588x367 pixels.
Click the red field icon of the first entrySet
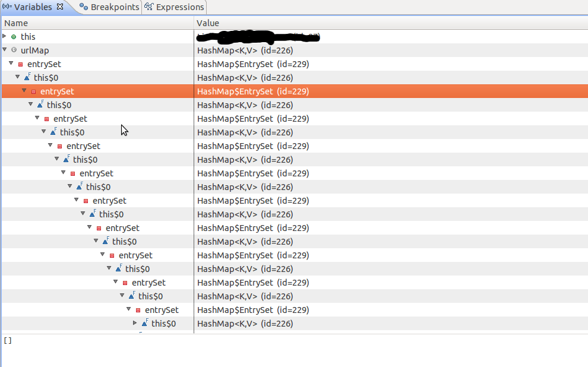point(22,64)
